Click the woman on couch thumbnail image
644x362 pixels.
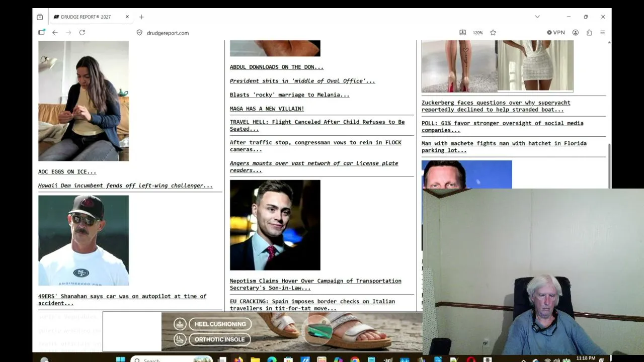tap(84, 101)
